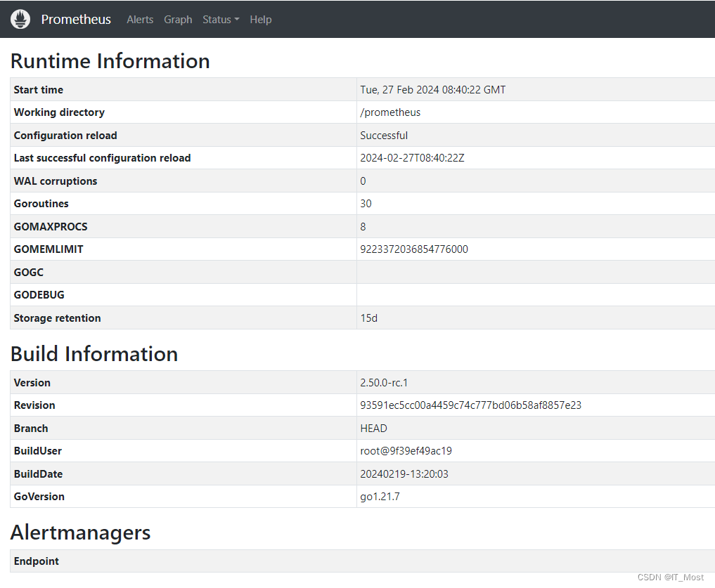Screen dimensions: 715x588
Task: Click the Goroutines value 30
Action: (366, 203)
